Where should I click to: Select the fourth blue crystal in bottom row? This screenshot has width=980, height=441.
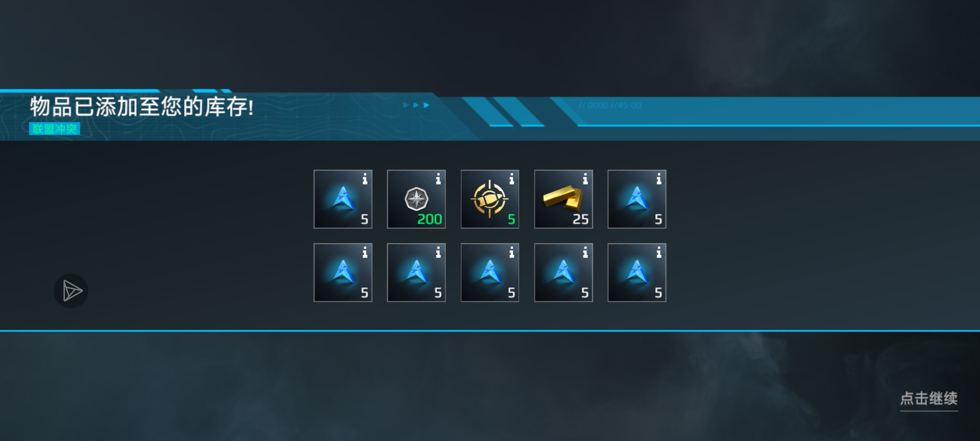coord(563,273)
